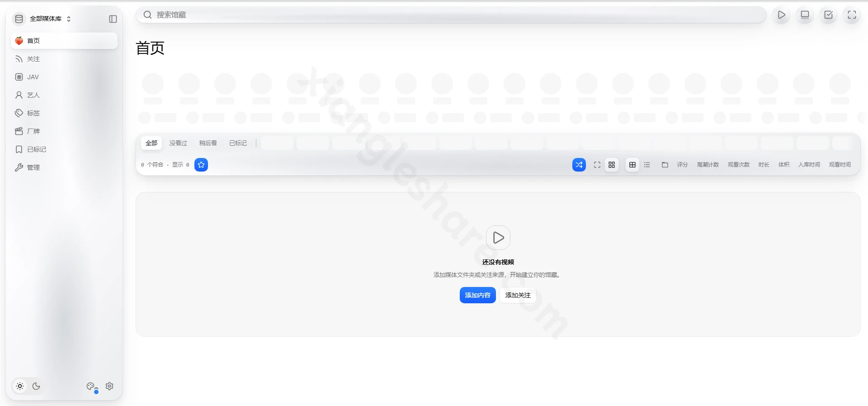Select the 全部 filter tab
This screenshot has height=406, width=868.
(x=151, y=143)
